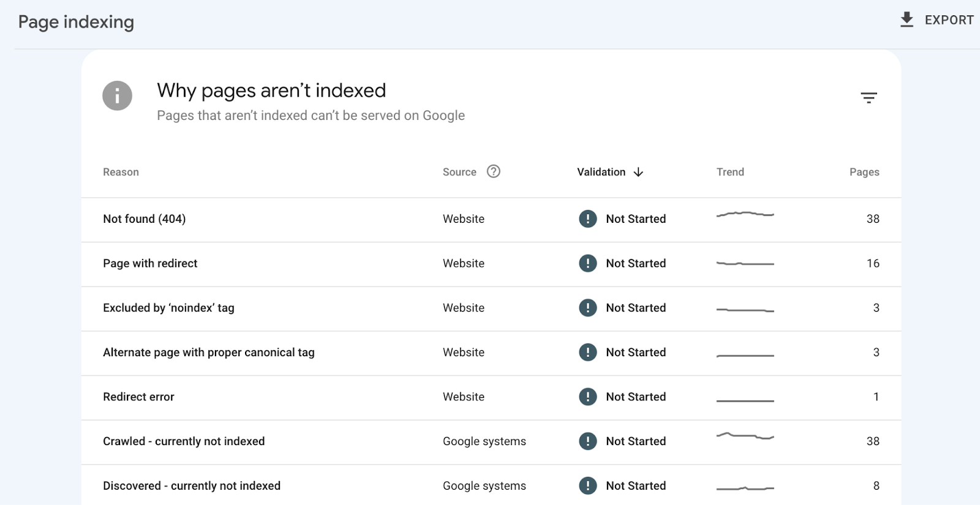Open the Redirect error row

tap(491, 397)
